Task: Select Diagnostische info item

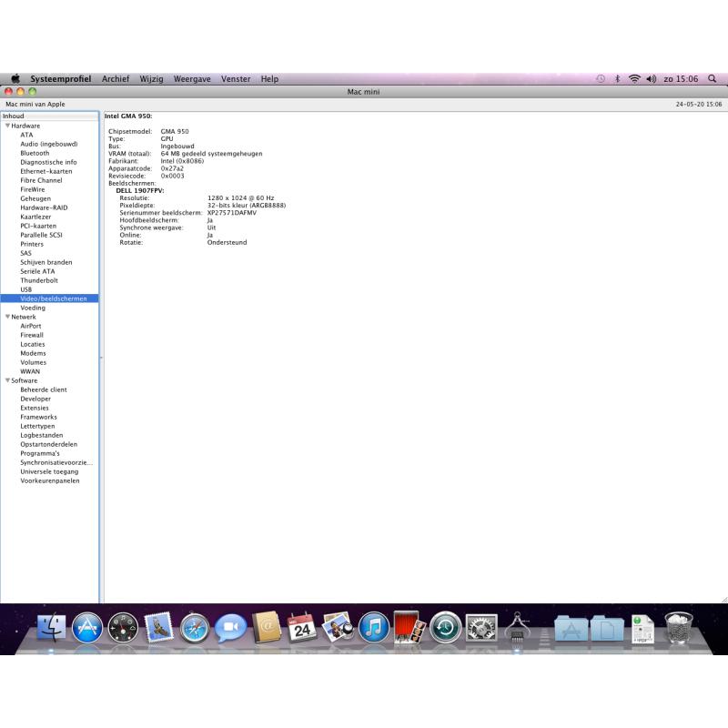Action: [x=48, y=162]
